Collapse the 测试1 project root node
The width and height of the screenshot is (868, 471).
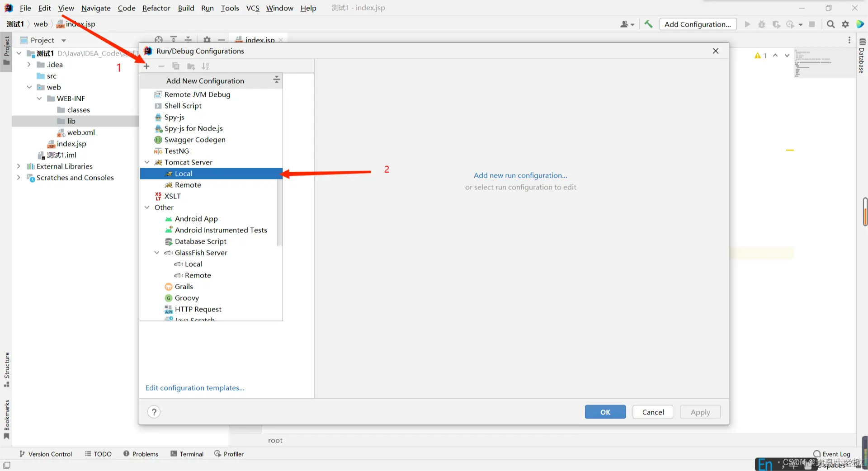[x=19, y=53]
